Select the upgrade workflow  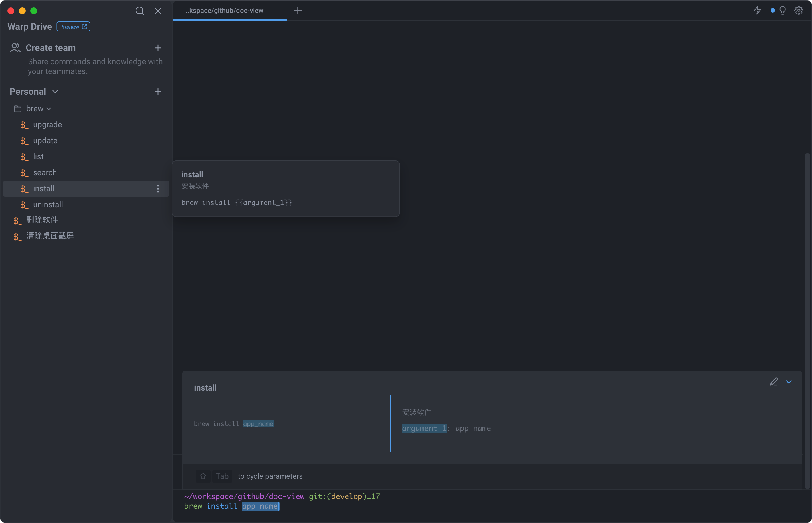[x=86, y=125]
